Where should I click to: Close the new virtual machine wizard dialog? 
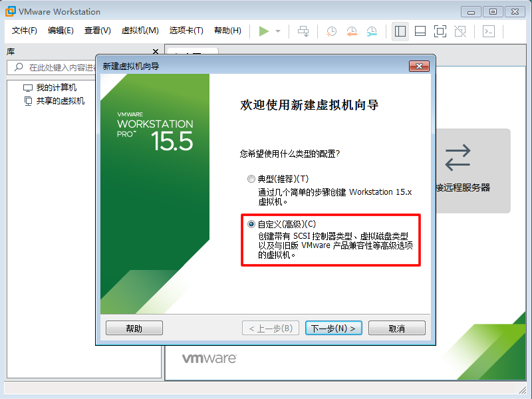418,66
